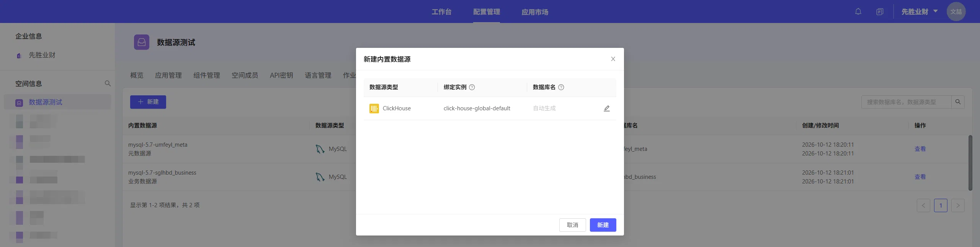Select the 配置管理 top navigation tab
Image resolution: width=980 pixels, height=247 pixels.
487,12
